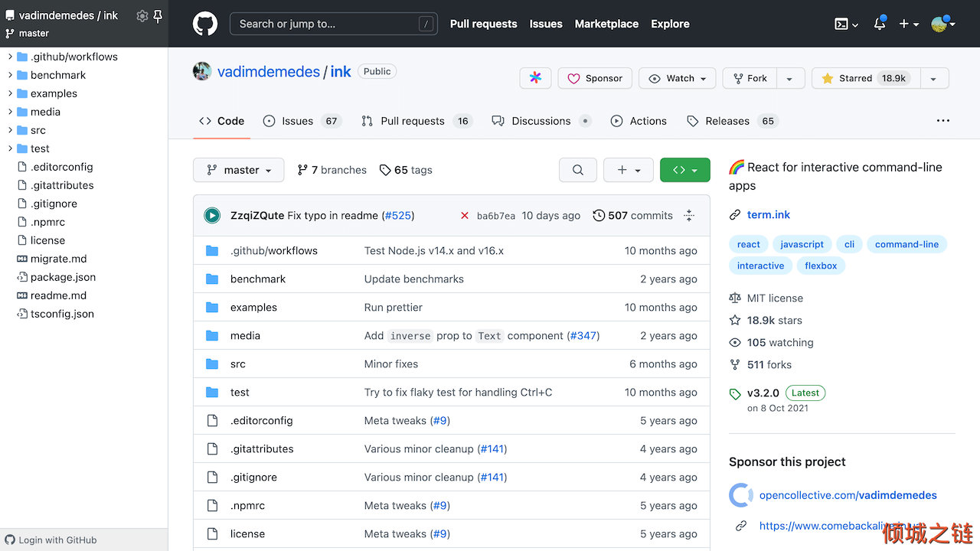Expand test folder in sidebar tree
Viewport: 980px width, 551px height.
click(10, 148)
